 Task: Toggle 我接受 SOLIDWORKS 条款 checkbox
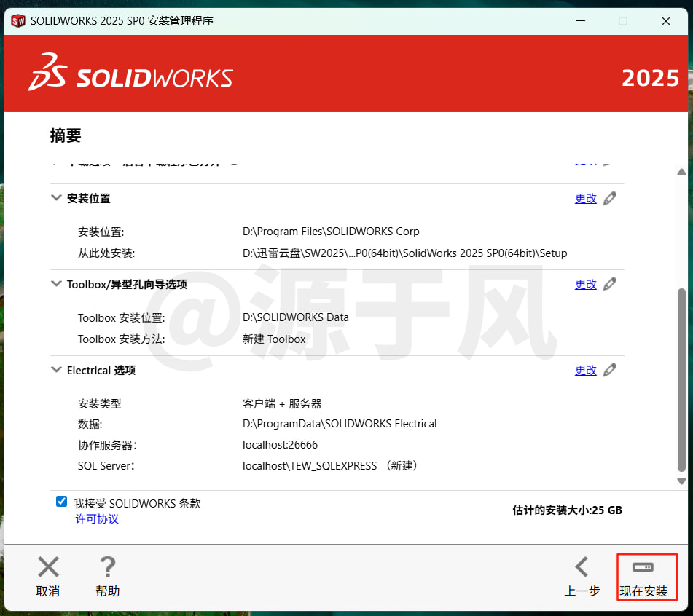(61, 502)
